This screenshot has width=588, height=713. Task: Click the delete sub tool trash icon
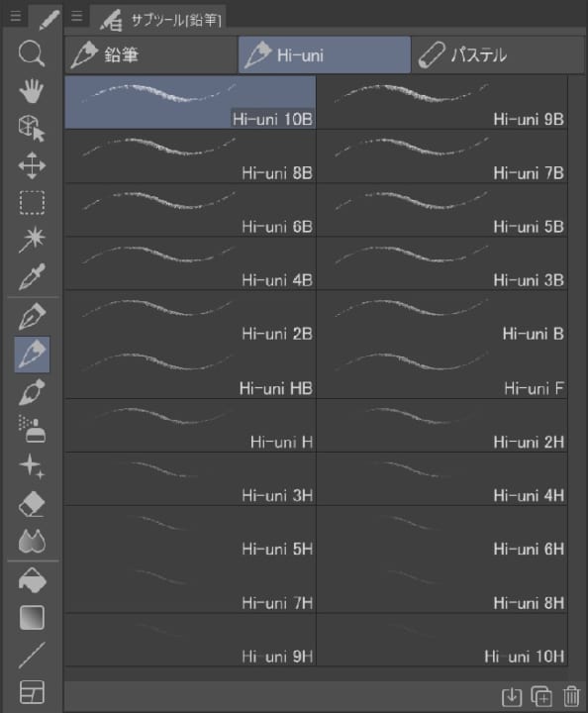[571, 696]
